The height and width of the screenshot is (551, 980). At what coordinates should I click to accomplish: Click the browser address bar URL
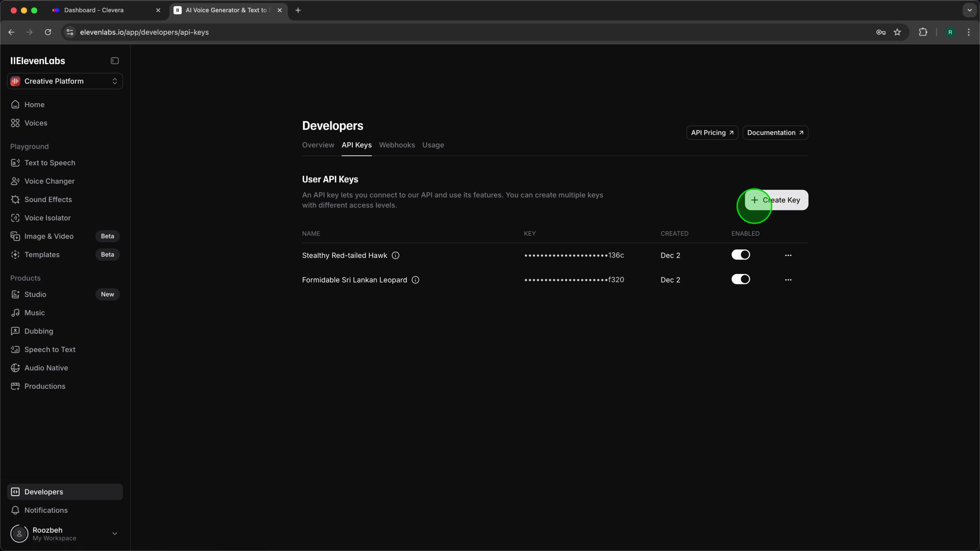coord(144,32)
